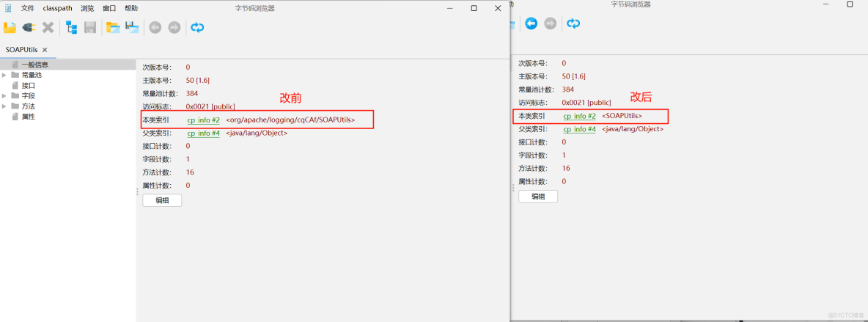Select the 接口 tree item
The width and height of the screenshot is (868, 322).
(29, 85)
